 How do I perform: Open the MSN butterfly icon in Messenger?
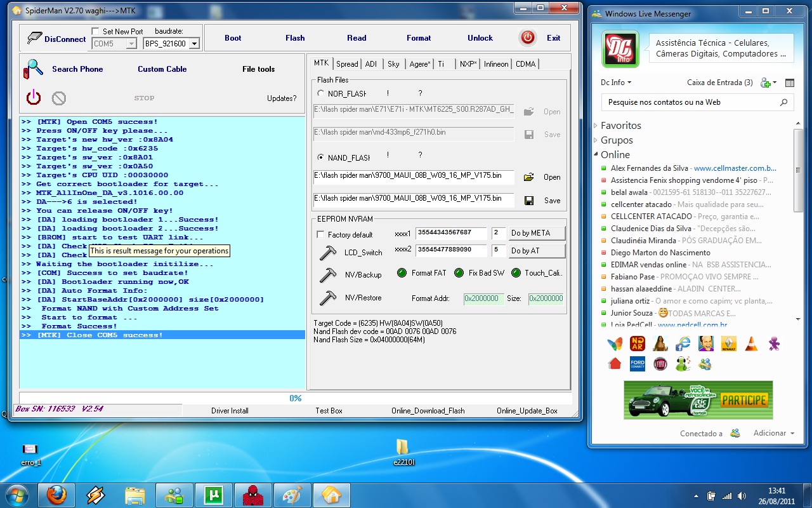(x=615, y=344)
